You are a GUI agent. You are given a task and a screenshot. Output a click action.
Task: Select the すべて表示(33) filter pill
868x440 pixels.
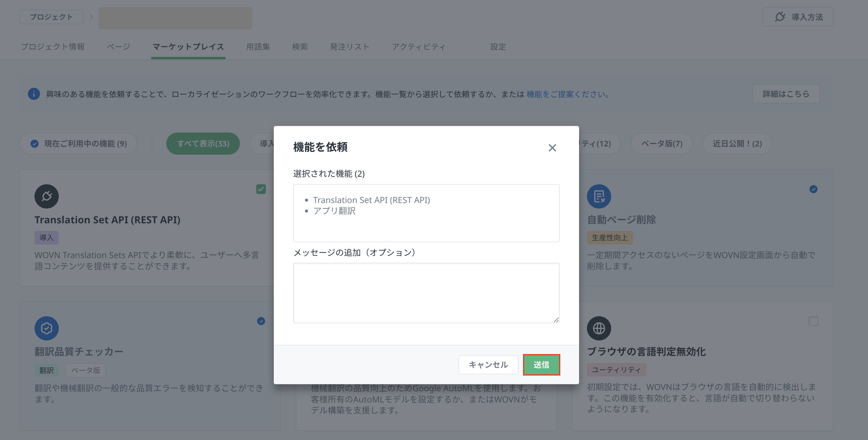pos(203,144)
